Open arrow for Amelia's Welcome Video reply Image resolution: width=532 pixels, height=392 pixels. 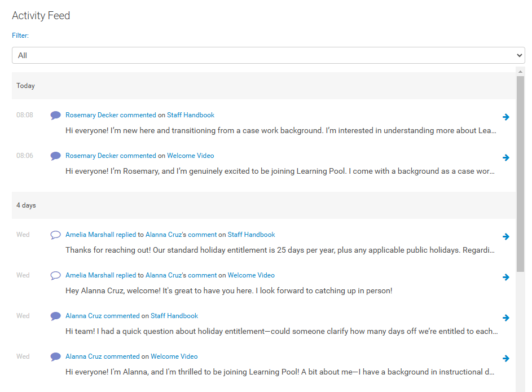click(x=506, y=278)
